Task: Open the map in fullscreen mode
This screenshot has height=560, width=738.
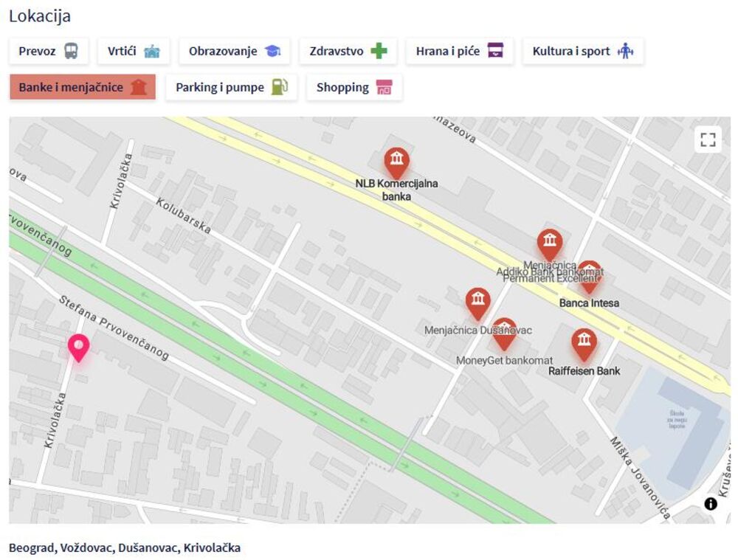Action: click(708, 139)
